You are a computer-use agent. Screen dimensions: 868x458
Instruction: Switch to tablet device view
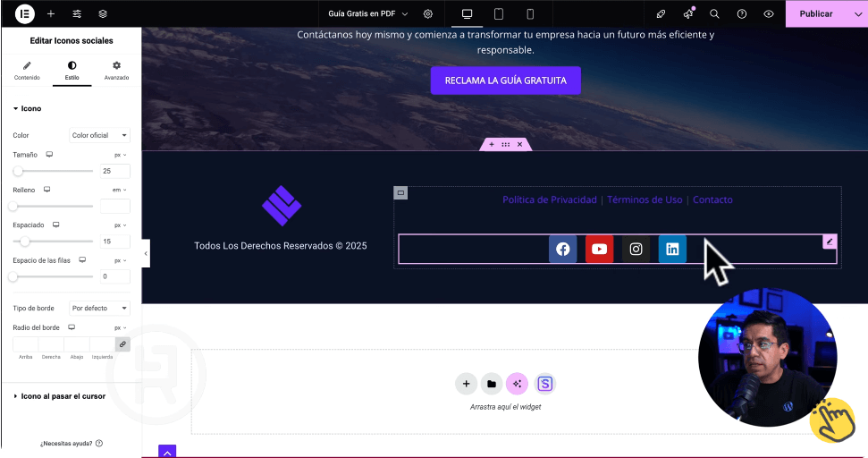coord(499,13)
